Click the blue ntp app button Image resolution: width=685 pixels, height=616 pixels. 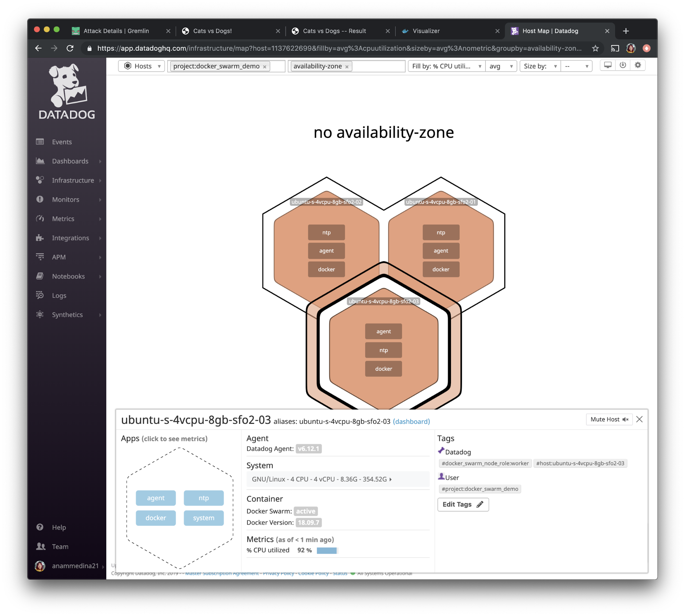[204, 498]
